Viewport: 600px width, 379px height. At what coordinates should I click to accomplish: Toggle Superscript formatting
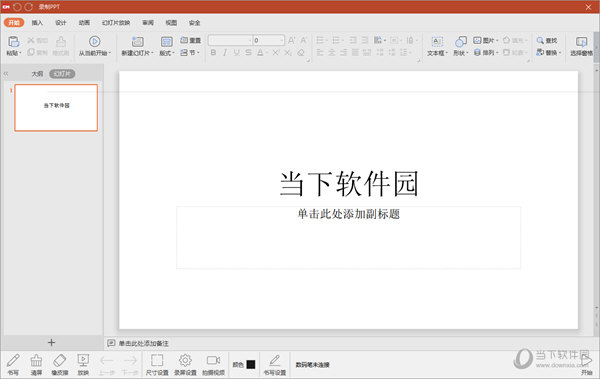pos(276,53)
